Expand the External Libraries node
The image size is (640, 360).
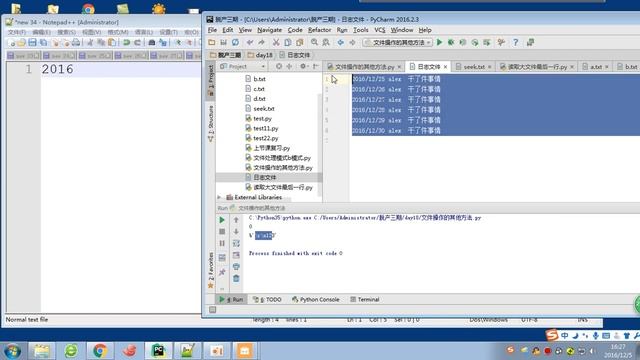[x=219, y=197]
